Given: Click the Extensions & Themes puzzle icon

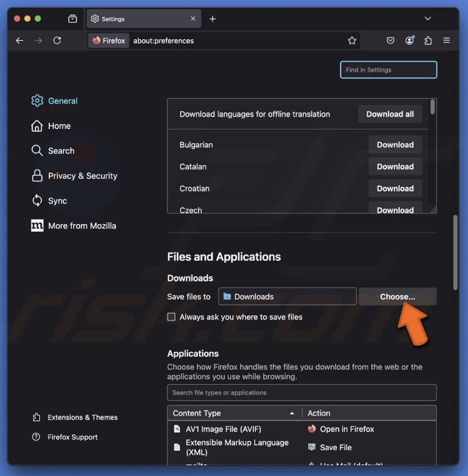Looking at the screenshot, I should coord(36,417).
